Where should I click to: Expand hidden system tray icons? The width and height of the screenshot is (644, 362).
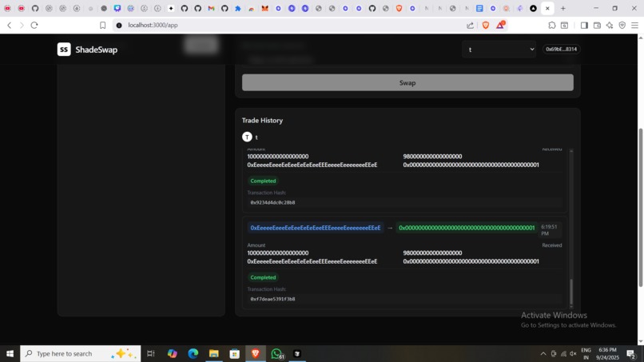point(543,353)
